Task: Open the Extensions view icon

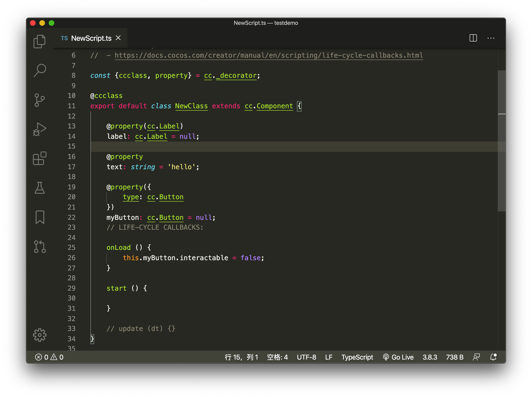Action: [39, 158]
